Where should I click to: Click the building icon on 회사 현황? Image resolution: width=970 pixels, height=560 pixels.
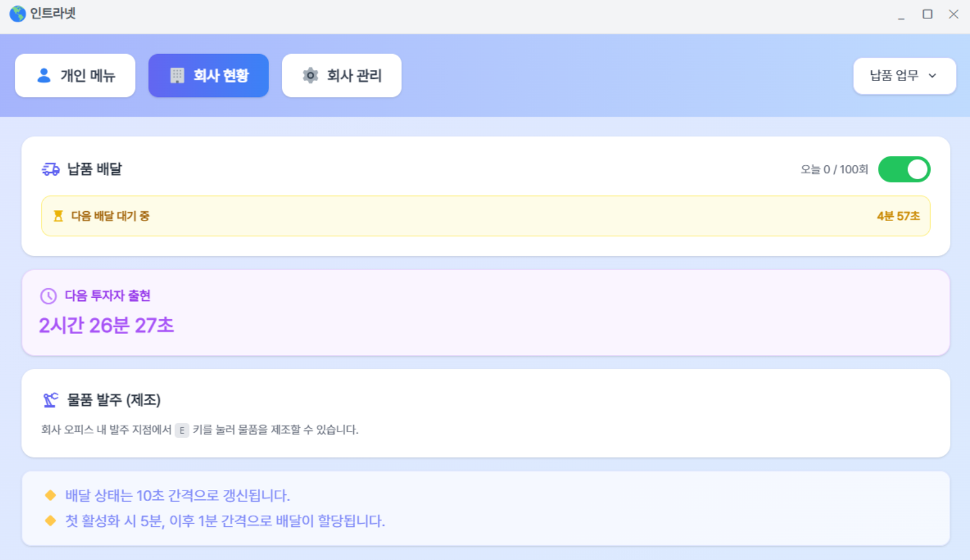tap(177, 76)
